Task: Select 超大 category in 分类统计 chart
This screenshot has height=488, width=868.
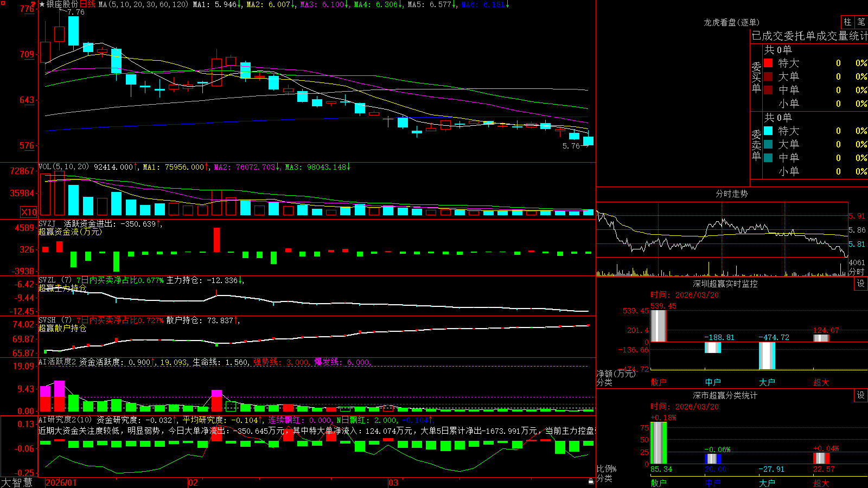Action: coord(821,483)
